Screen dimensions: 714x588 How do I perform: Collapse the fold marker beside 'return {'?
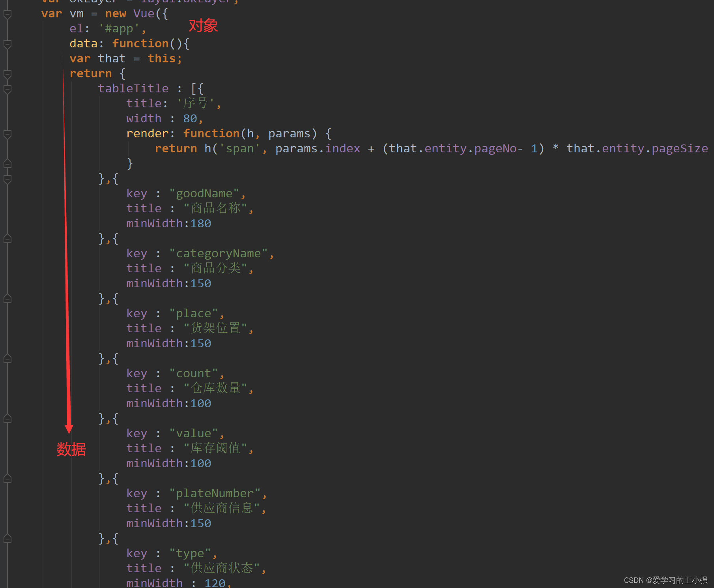[7, 74]
